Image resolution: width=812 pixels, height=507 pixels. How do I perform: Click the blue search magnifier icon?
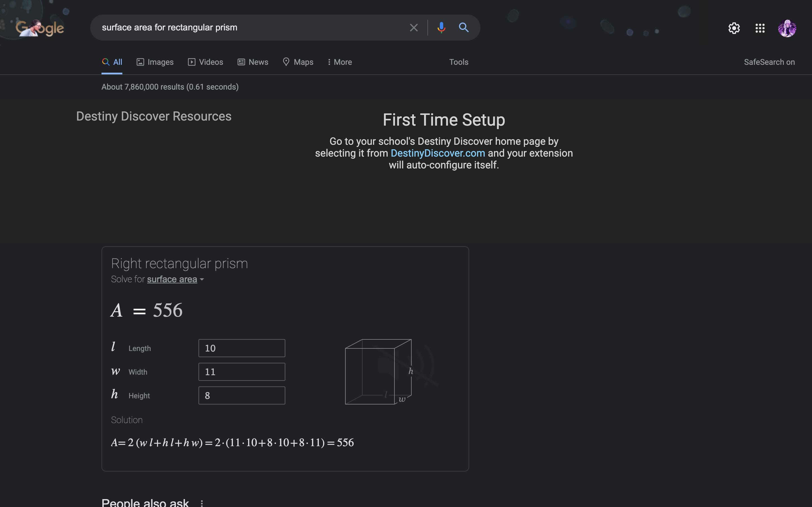point(464,28)
